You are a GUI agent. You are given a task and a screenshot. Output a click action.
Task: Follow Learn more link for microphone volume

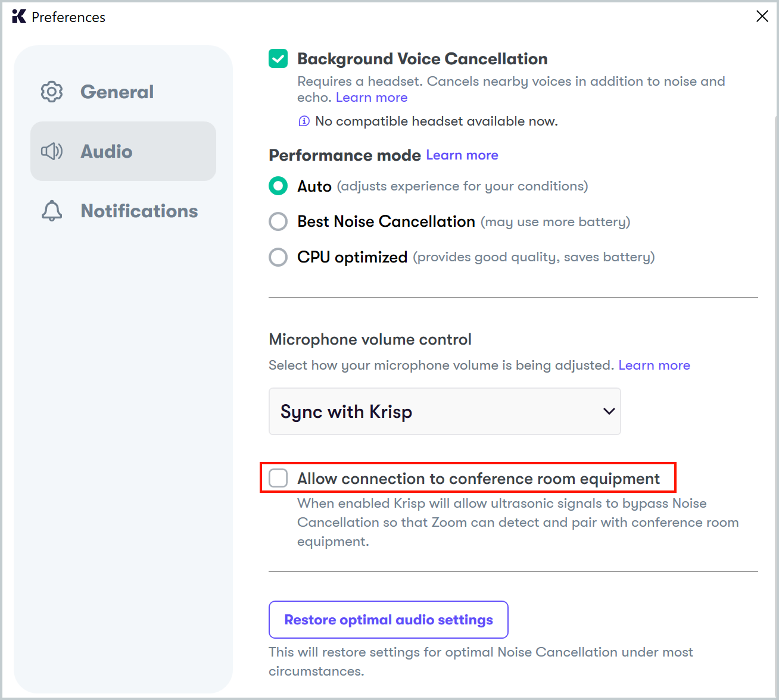[654, 365]
